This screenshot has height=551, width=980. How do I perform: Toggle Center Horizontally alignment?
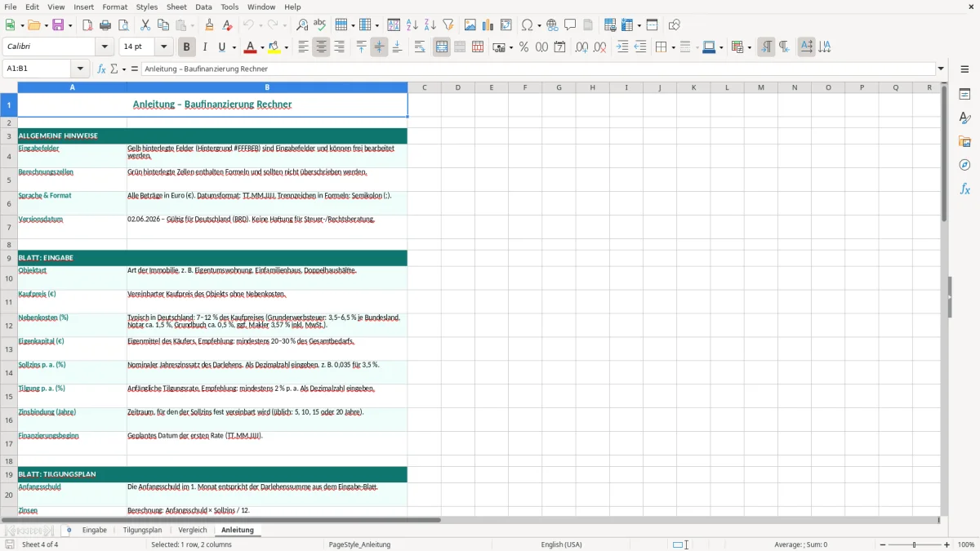[x=321, y=47]
